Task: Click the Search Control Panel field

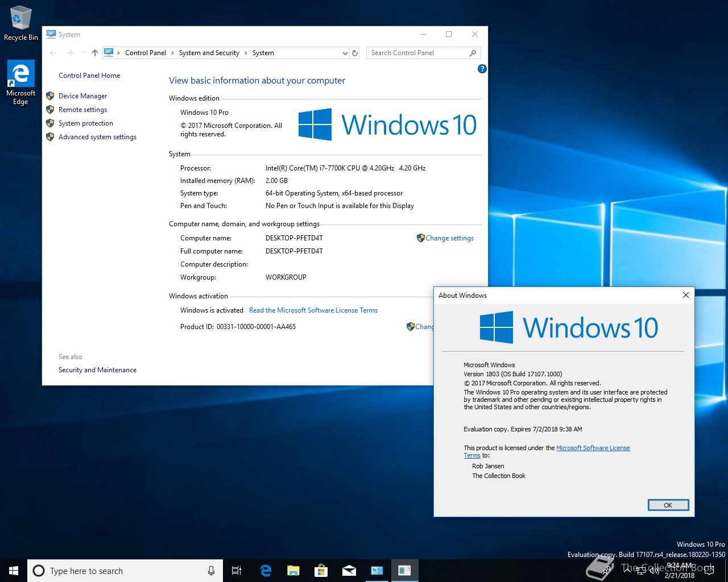Action: [423, 53]
